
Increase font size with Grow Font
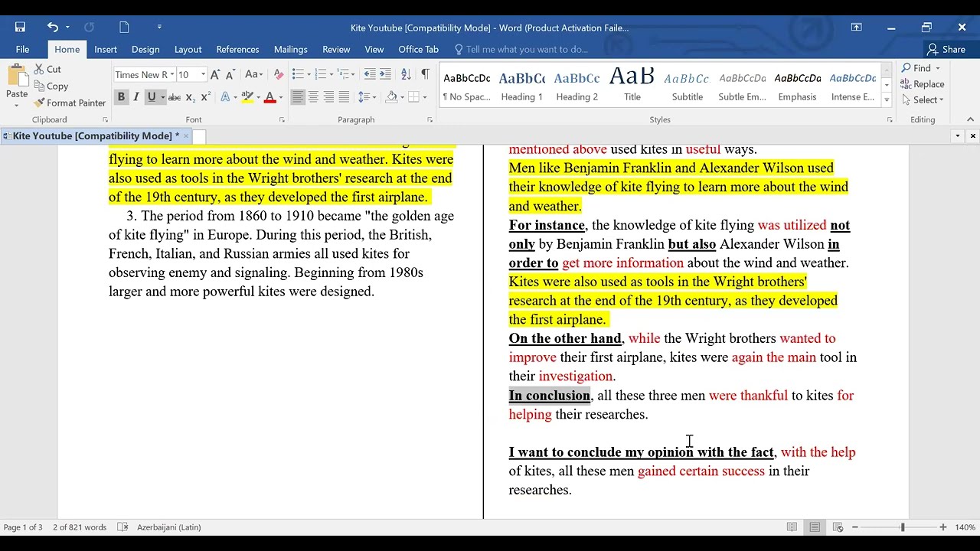(x=215, y=74)
